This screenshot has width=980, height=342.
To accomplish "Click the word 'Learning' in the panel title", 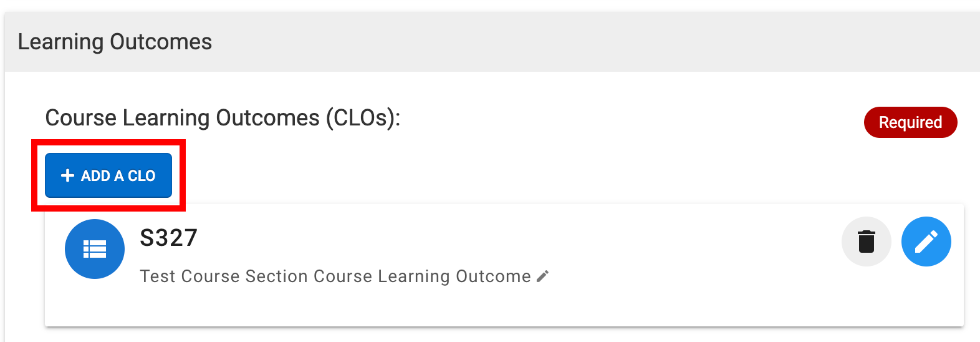I will click(60, 42).
